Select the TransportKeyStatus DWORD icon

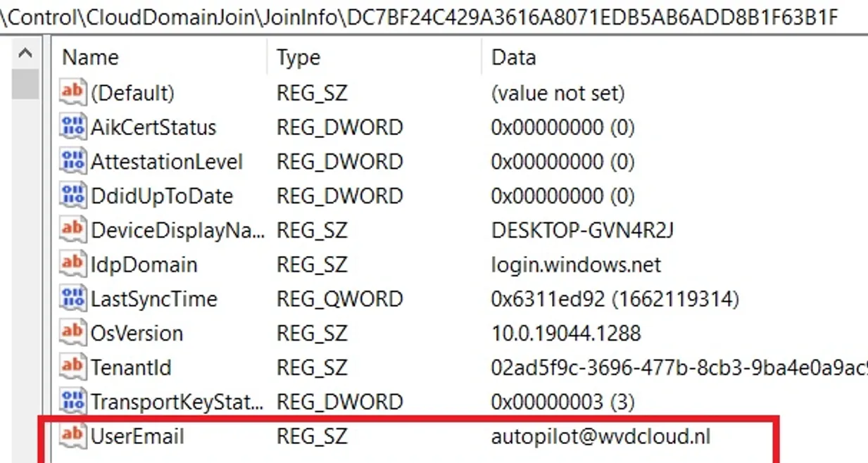(73, 401)
